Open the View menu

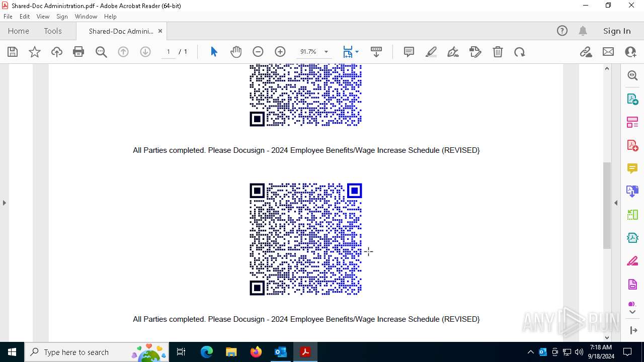click(x=43, y=17)
